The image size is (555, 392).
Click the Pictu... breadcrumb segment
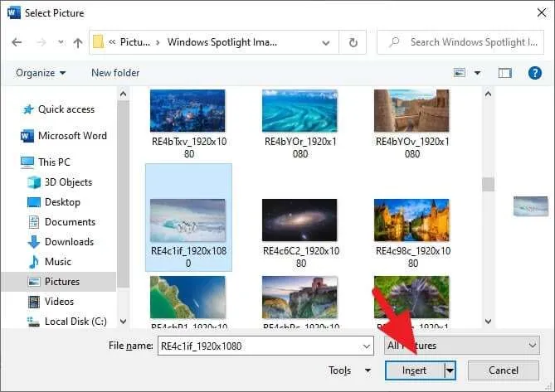135,42
